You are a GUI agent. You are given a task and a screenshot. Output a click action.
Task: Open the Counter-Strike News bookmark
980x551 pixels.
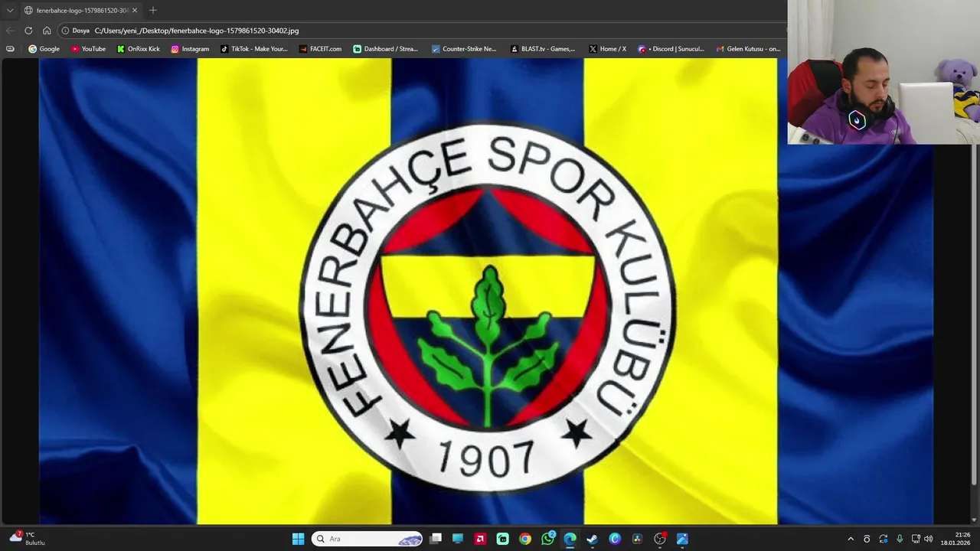click(464, 48)
